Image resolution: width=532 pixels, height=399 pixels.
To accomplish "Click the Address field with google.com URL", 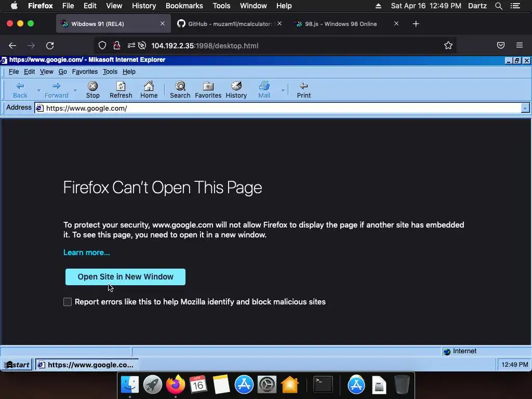I will [x=277, y=108].
